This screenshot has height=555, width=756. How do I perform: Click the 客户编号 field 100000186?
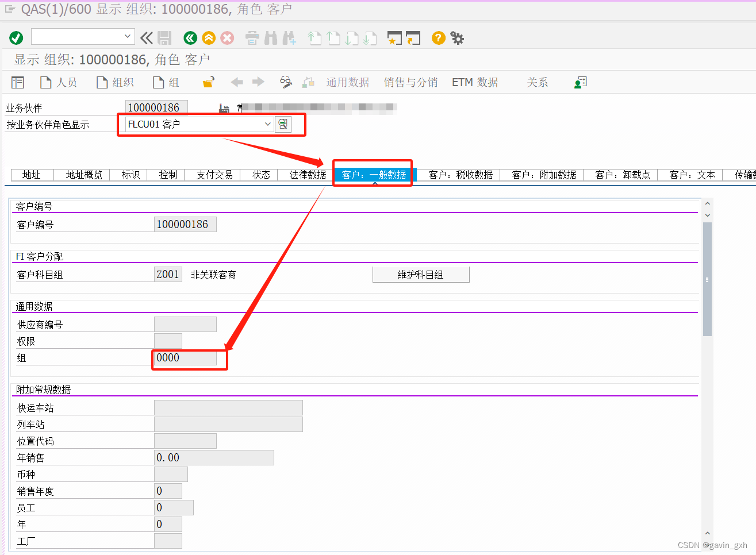[185, 224]
